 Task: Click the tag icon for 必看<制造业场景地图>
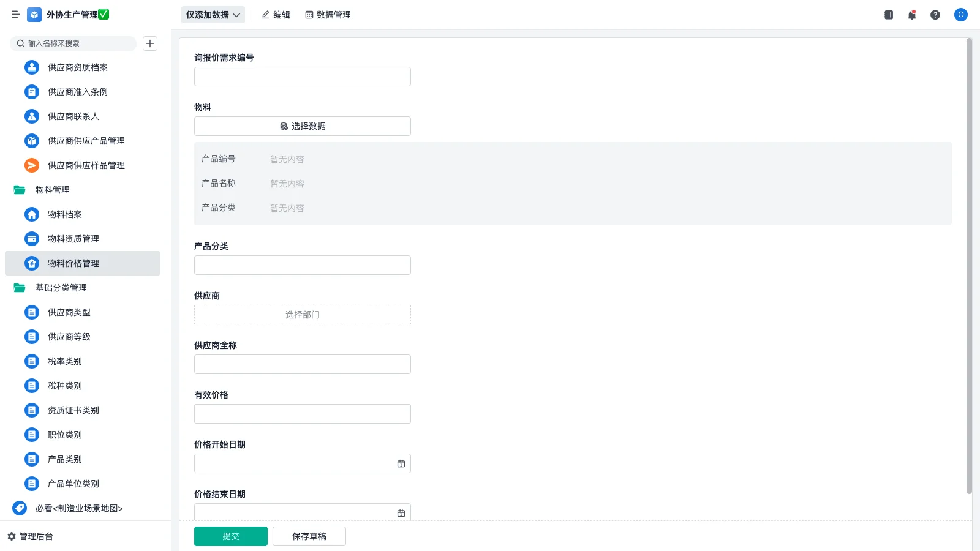tap(20, 508)
